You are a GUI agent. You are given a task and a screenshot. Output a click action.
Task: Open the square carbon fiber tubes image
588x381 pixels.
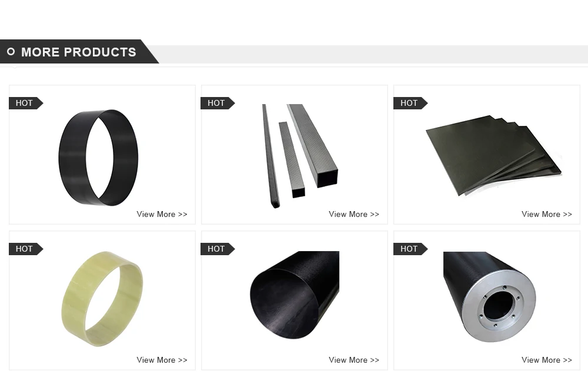pos(300,156)
